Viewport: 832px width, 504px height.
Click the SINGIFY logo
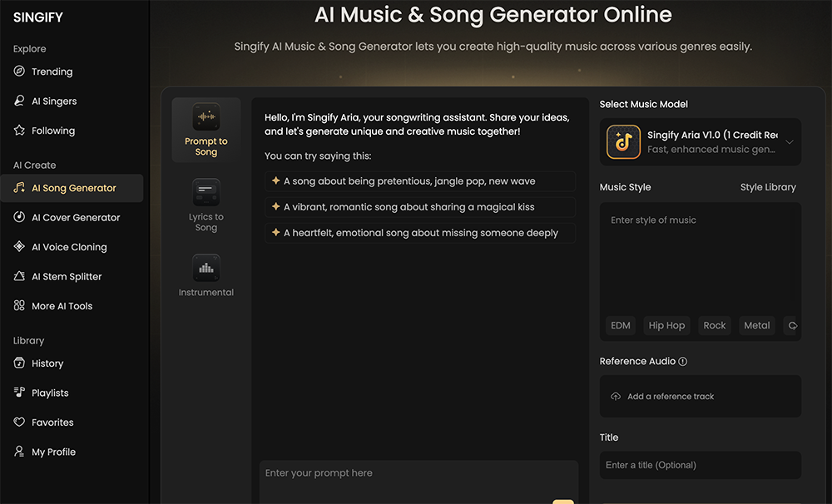coord(37,17)
